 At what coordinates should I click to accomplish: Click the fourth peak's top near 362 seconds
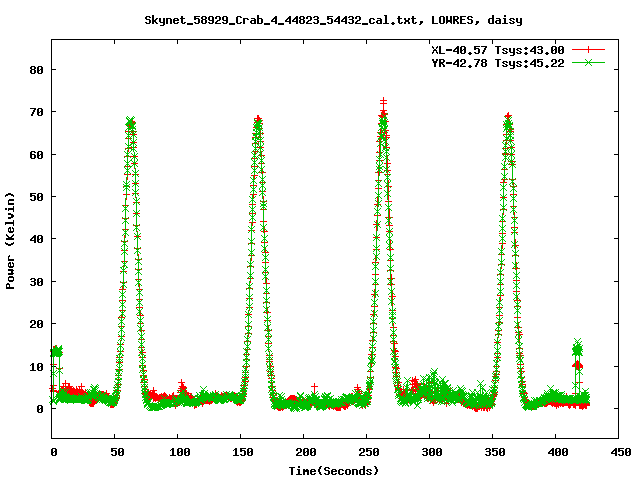click(x=508, y=118)
